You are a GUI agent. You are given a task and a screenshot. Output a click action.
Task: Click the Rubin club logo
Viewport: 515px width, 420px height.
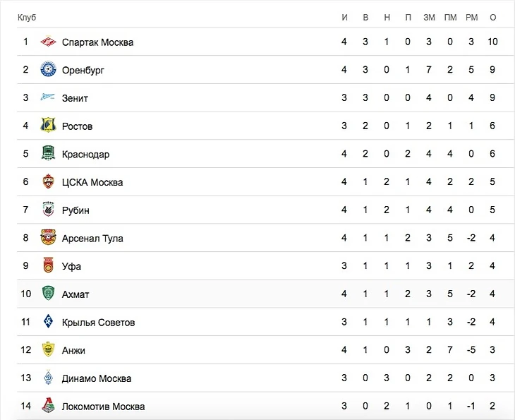(x=48, y=210)
